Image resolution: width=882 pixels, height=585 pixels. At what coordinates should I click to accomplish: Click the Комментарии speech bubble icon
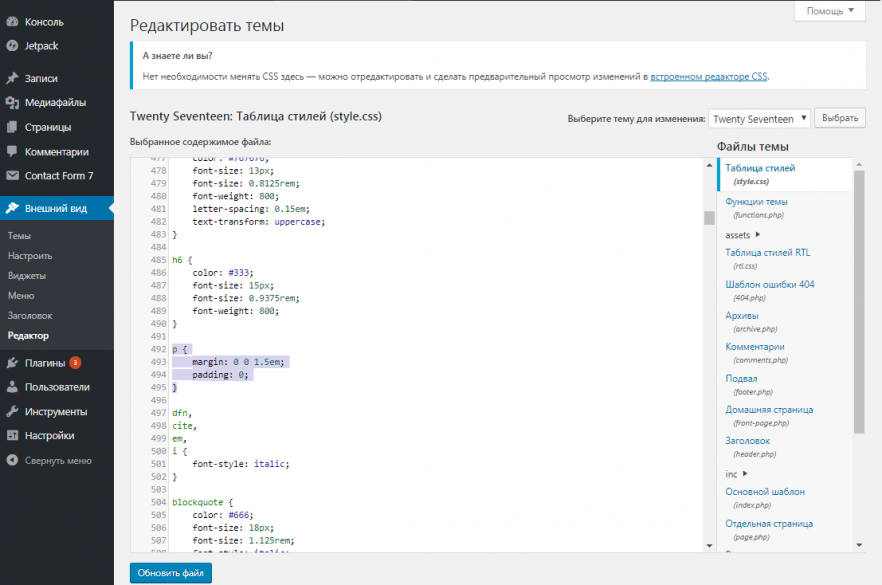click(12, 152)
